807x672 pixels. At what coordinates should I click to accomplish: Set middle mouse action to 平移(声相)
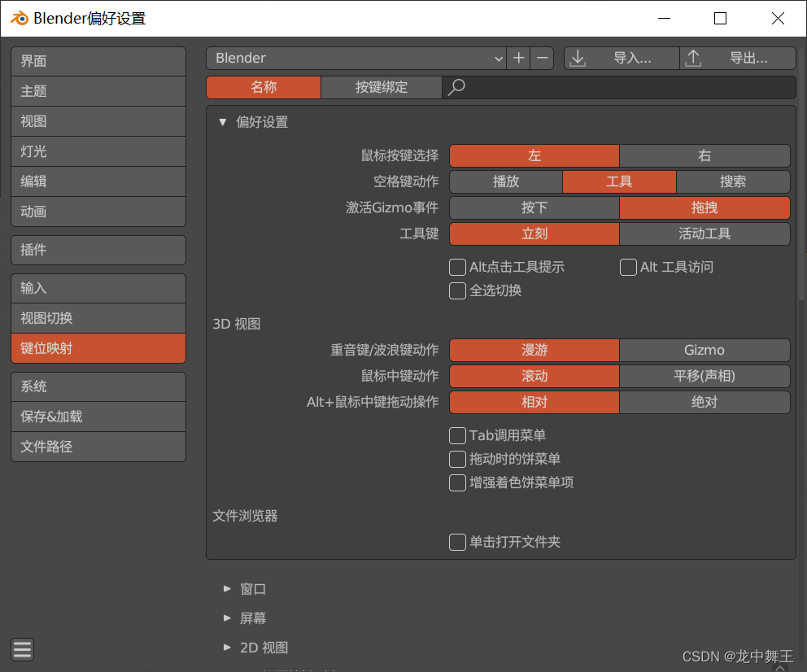pyautogui.click(x=704, y=376)
